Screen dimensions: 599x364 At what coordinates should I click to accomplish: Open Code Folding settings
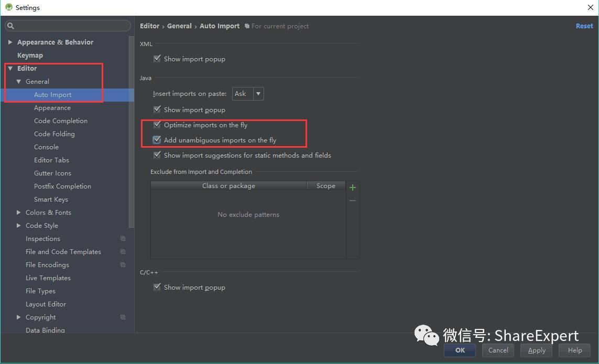pyautogui.click(x=55, y=134)
